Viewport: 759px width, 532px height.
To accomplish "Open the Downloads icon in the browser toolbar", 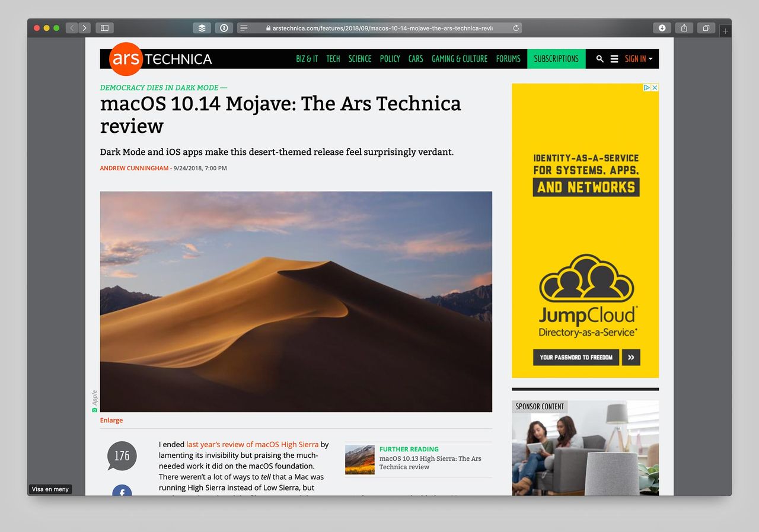I will tap(662, 27).
